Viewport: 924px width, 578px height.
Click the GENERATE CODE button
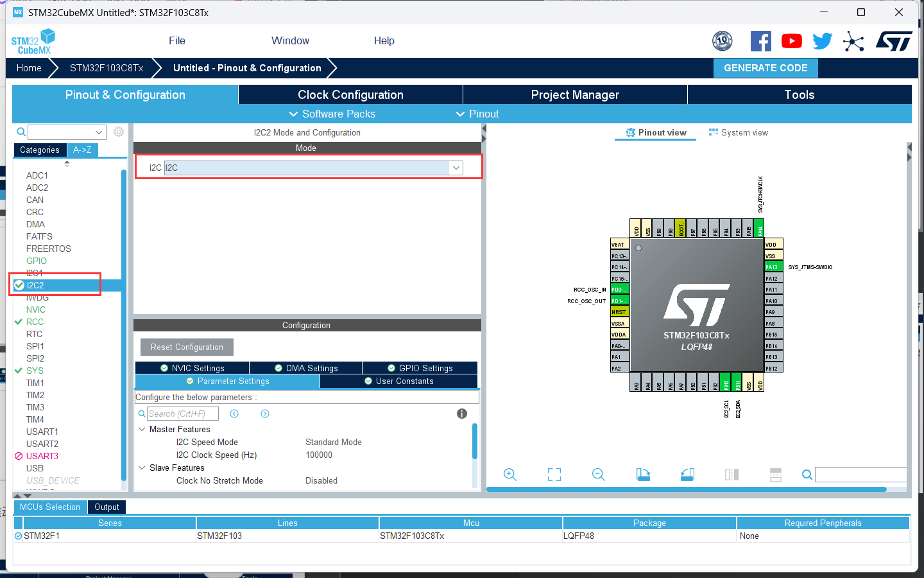(766, 68)
